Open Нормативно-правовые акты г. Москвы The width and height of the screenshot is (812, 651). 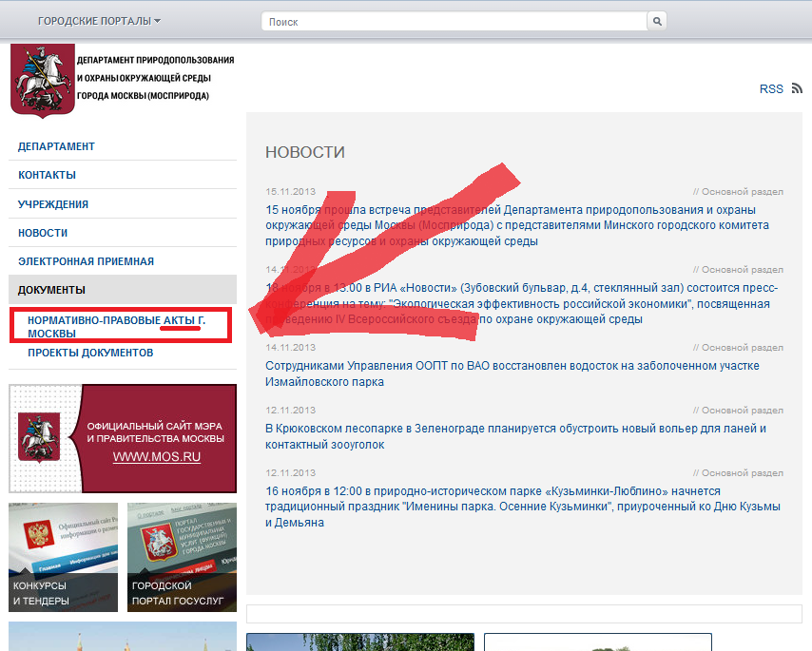[x=116, y=327]
